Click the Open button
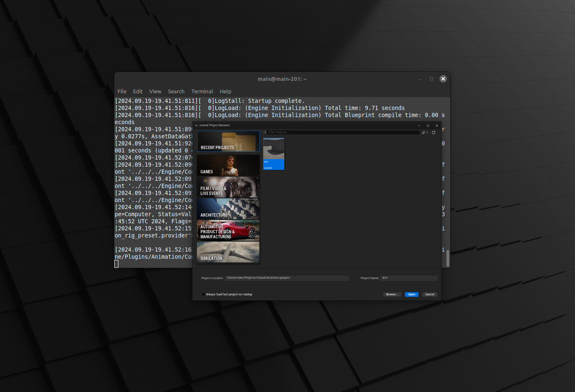This screenshot has height=392, width=575. click(x=412, y=295)
